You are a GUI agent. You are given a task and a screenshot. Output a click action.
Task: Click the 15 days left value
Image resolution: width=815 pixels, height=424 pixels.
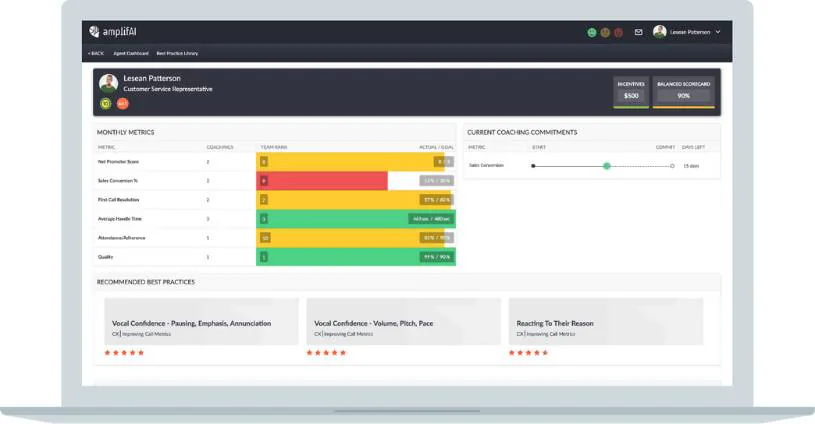pyautogui.click(x=691, y=166)
